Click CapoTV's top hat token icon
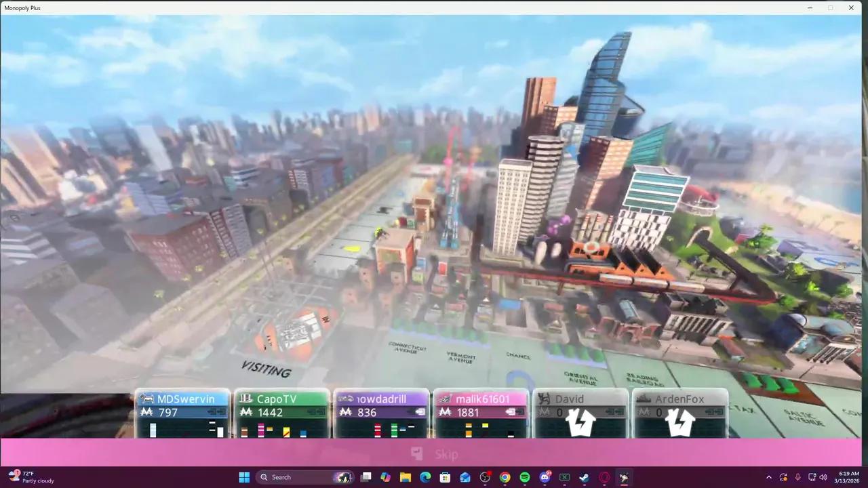The image size is (868, 488). tap(246, 399)
